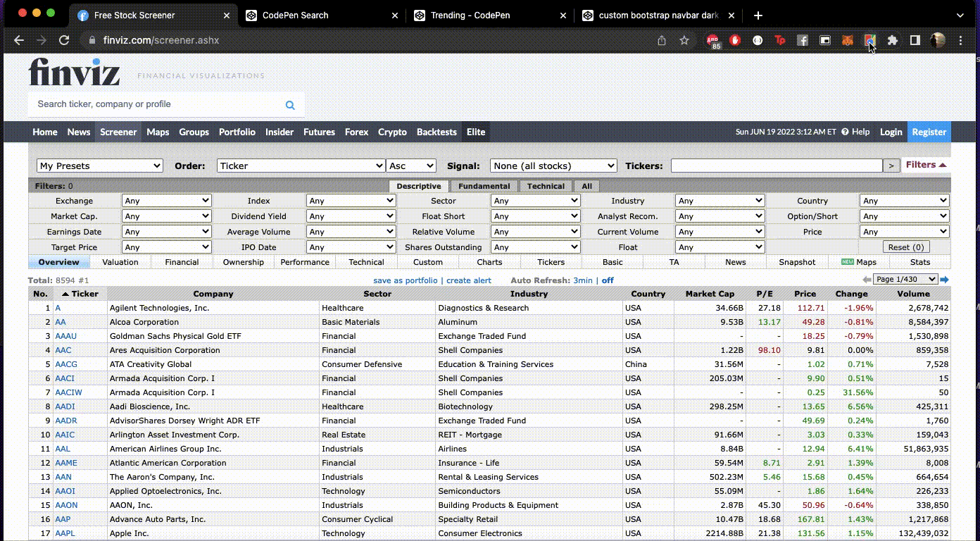This screenshot has width=980, height=541.
Task: Open the red stop-hand extension icon
Action: tap(735, 40)
